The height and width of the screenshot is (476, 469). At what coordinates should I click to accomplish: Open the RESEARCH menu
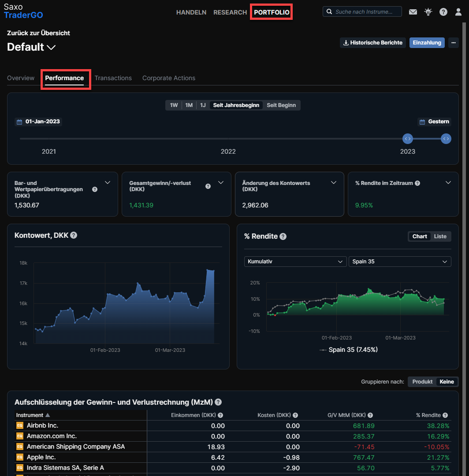coord(230,12)
